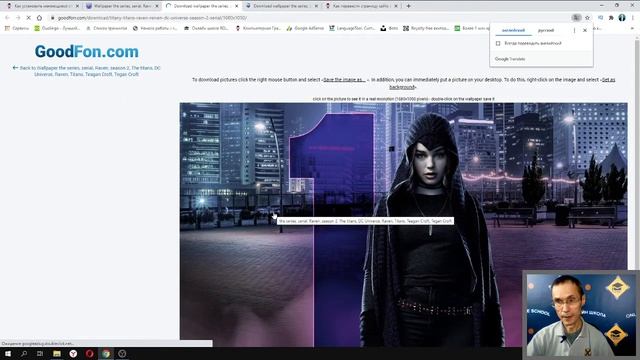Open the extensions puzzle icon
This screenshot has width=640, height=360.
point(611,18)
